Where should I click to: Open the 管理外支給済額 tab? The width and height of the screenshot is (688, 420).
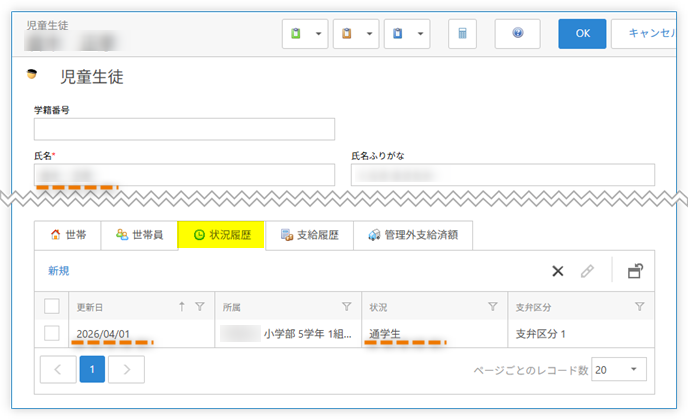[x=413, y=235]
